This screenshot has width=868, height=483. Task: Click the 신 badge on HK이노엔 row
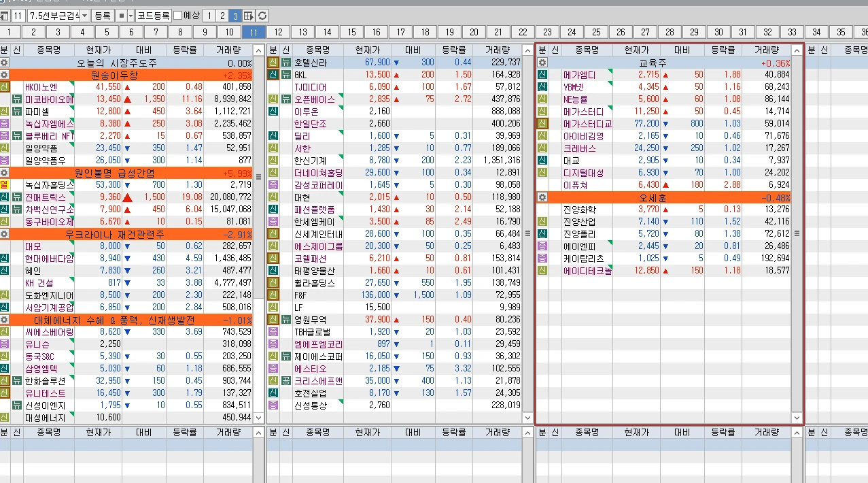4,87
